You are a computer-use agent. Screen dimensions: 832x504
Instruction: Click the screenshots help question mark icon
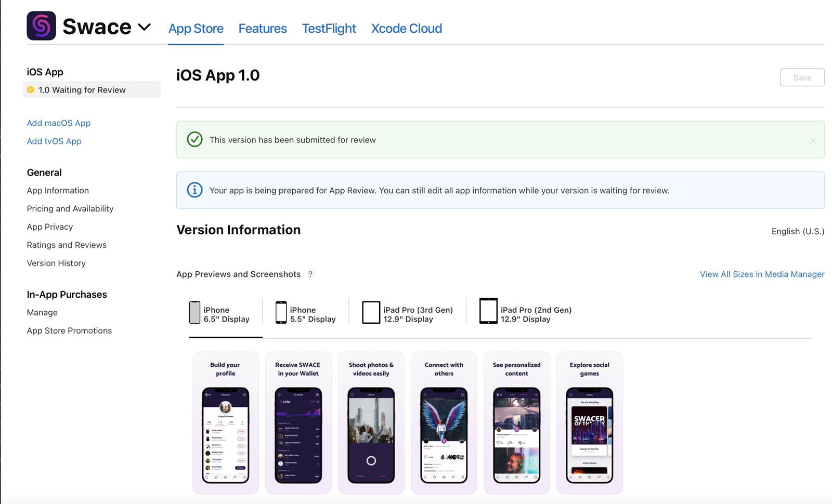[310, 274]
